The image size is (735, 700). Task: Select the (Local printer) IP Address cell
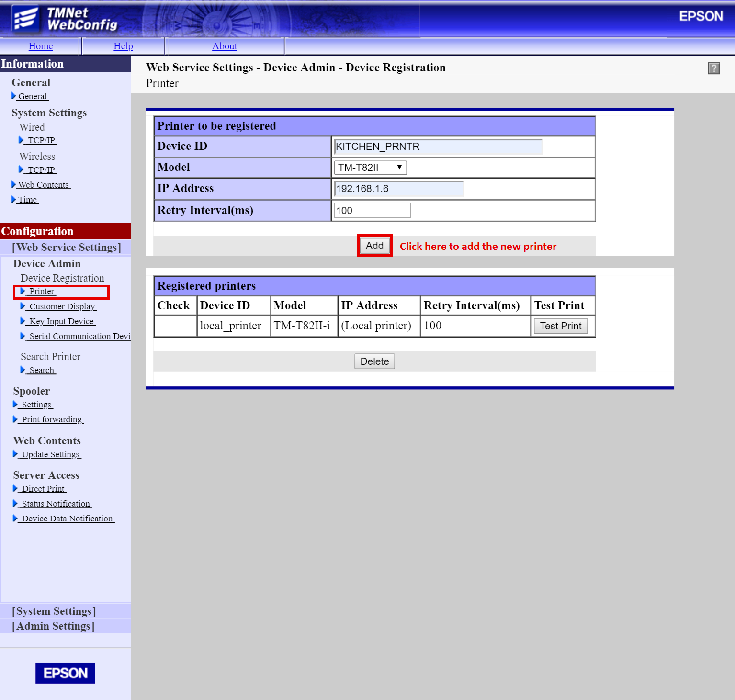click(x=379, y=326)
